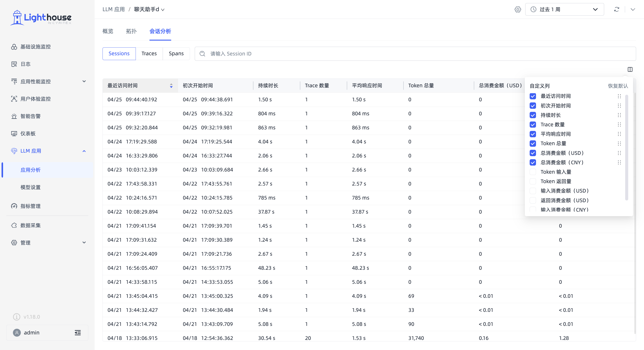Image resolution: width=644 pixels, height=350 pixels.
Task: Click the Token total value 31,740
Action: point(416,338)
